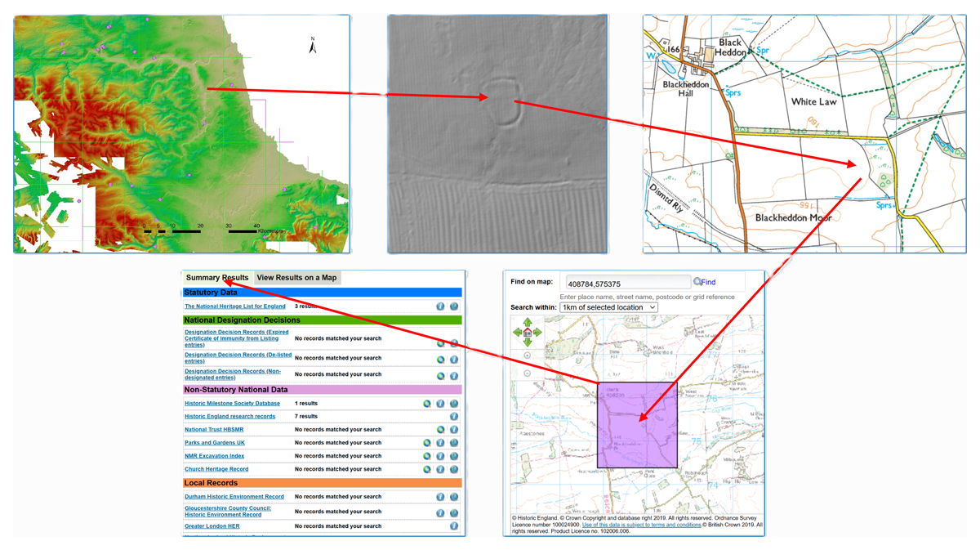Switch to View Results on a Map tab
This screenshot has height=550, width=980.
click(296, 278)
